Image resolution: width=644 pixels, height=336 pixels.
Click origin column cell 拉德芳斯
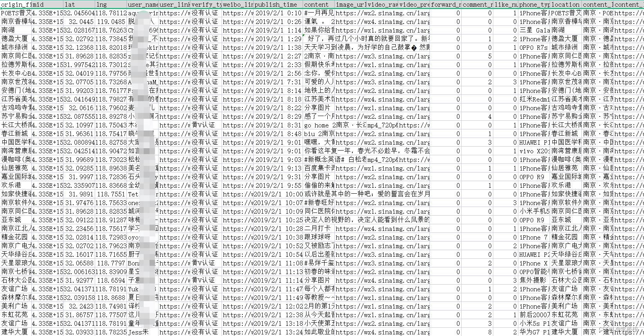(16, 65)
